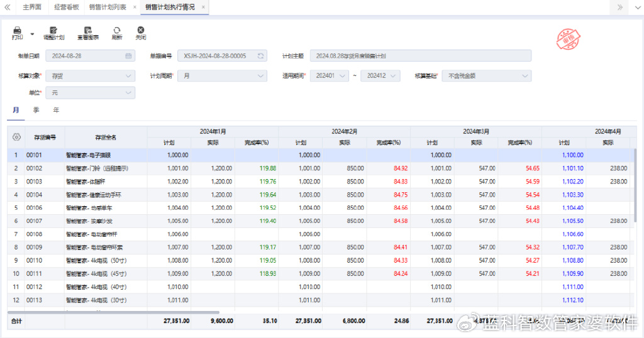
Task: Expand the 核算基础 不含税金额 dropdown
Action: click(x=487, y=76)
